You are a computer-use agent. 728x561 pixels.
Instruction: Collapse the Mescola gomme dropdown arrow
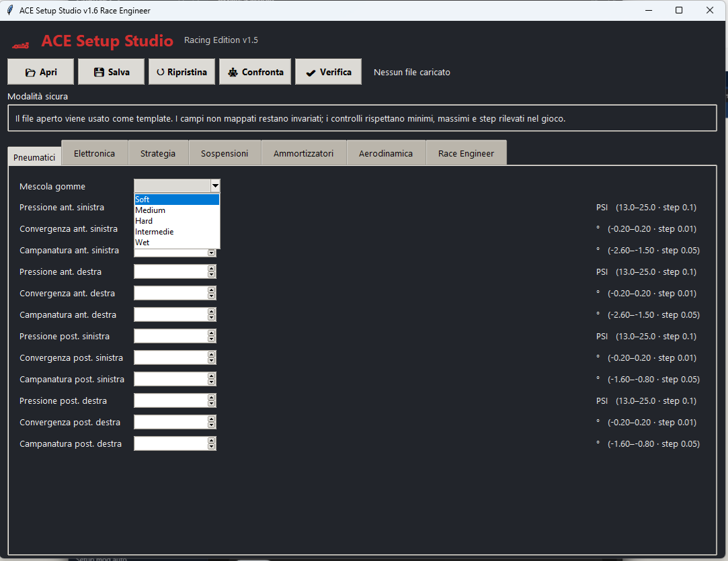[215, 185]
